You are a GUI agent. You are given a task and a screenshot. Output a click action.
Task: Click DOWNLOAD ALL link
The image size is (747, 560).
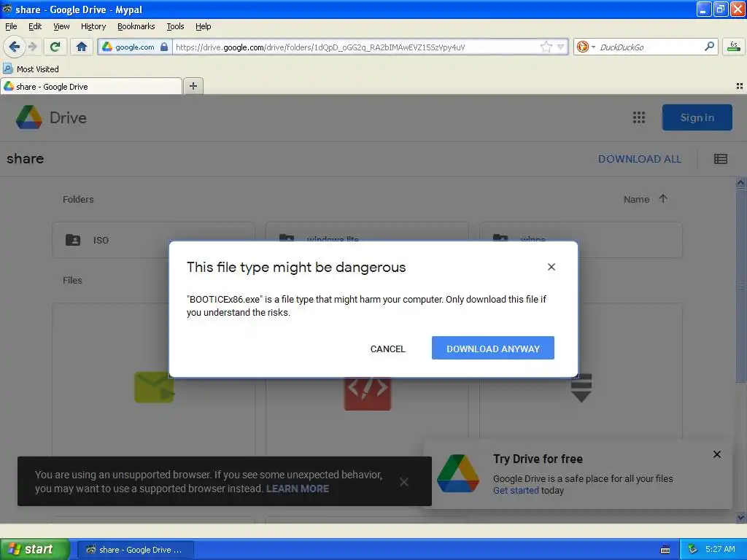(639, 159)
